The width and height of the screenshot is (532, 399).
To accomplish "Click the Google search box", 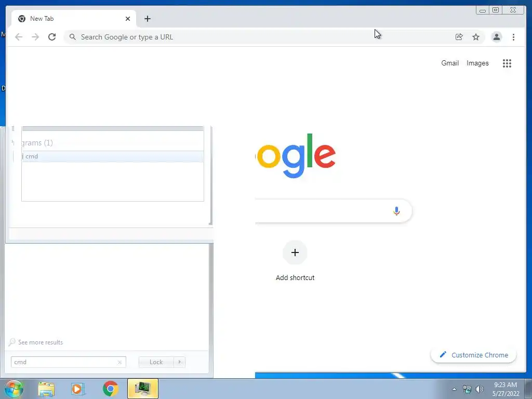I will [x=333, y=211].
